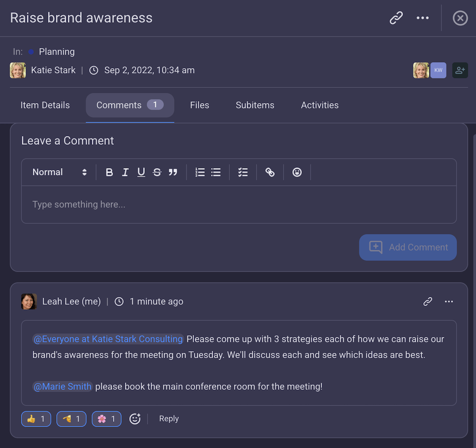The image size is (476, 448).
Task: Insert a blockquote in the comment
Action: pyautogui.click(x=173, y=172)
